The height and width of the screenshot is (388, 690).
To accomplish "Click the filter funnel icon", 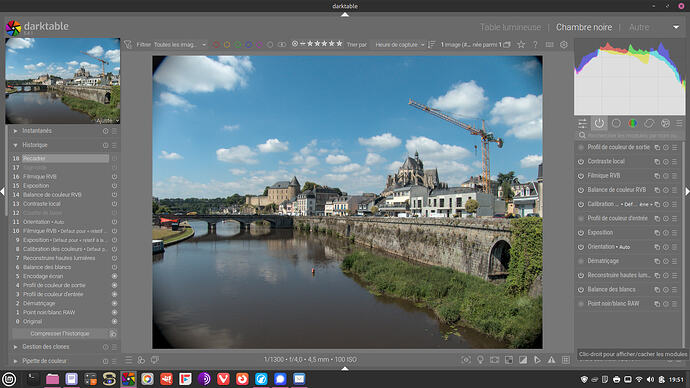I will pos(128,44).
